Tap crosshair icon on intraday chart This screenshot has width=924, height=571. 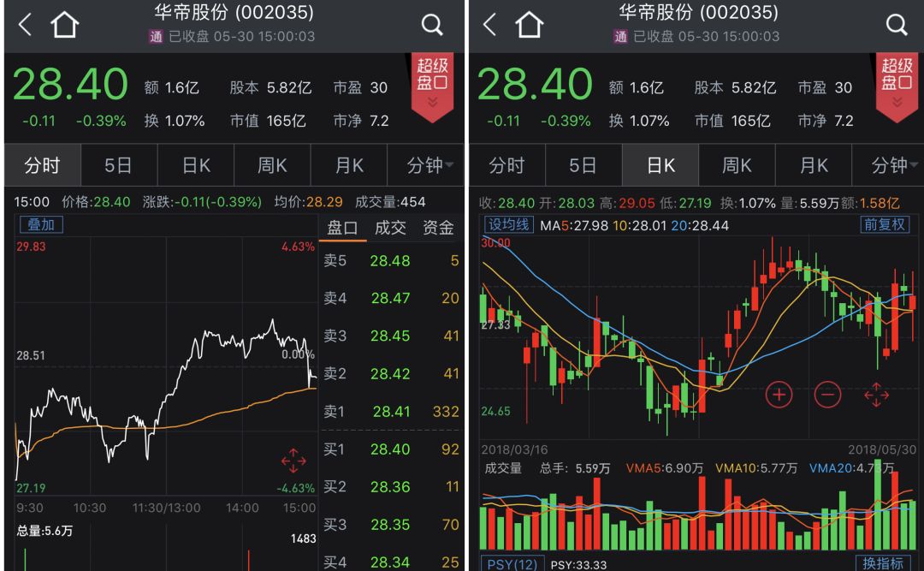293,461
